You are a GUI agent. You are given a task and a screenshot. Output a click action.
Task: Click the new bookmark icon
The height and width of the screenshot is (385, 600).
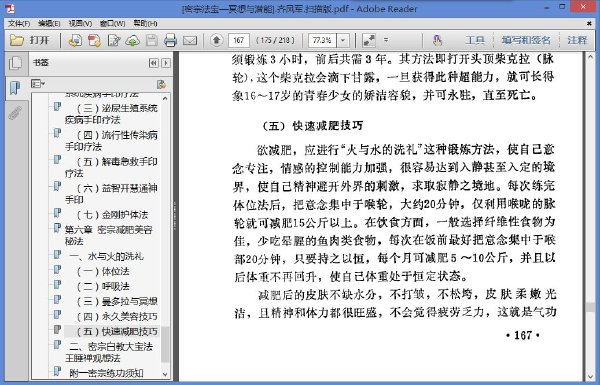[161, 84]
